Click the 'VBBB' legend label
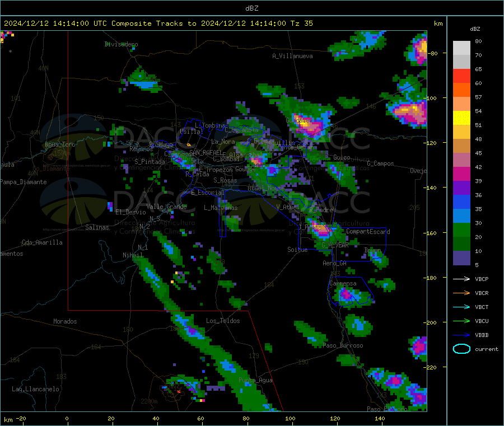Viewport: 504px width, 426px height. [x=482, y=335]
